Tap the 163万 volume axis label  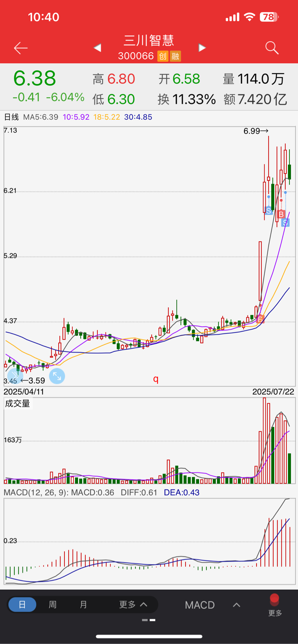[13, 440]
